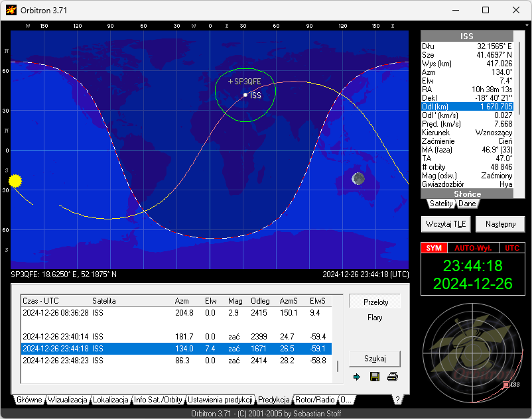The width and height of the screenshot is (532, 419).
Task: Click the ElwS column header
Action: point(320,301)
